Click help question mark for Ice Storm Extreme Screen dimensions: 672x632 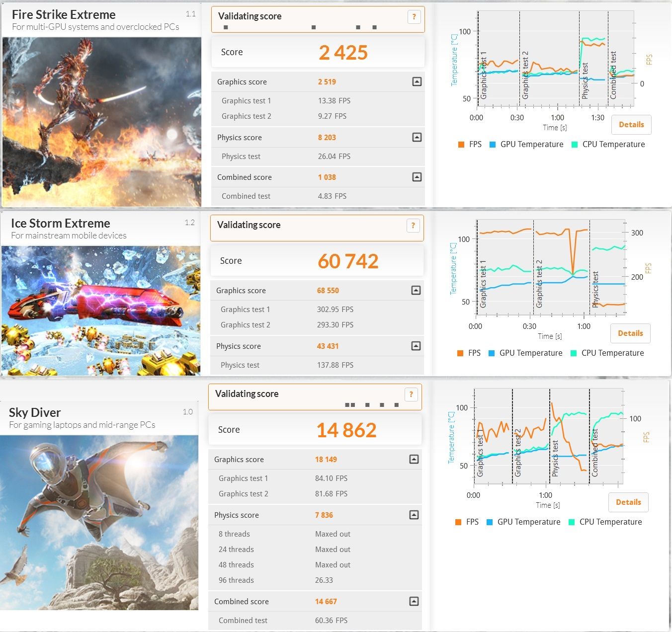tap(413, 226)
